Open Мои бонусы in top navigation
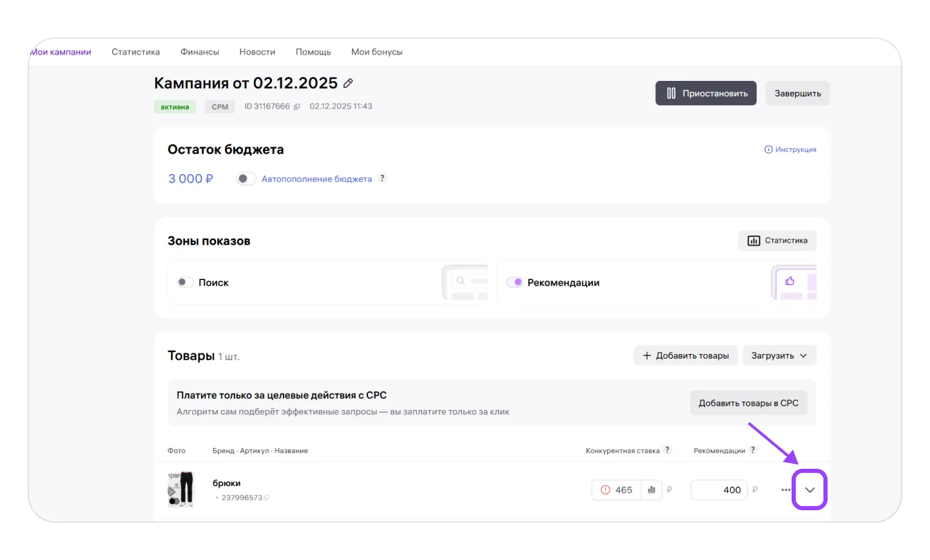This screenshot has height=560, width=930. (x=376, y=52)
